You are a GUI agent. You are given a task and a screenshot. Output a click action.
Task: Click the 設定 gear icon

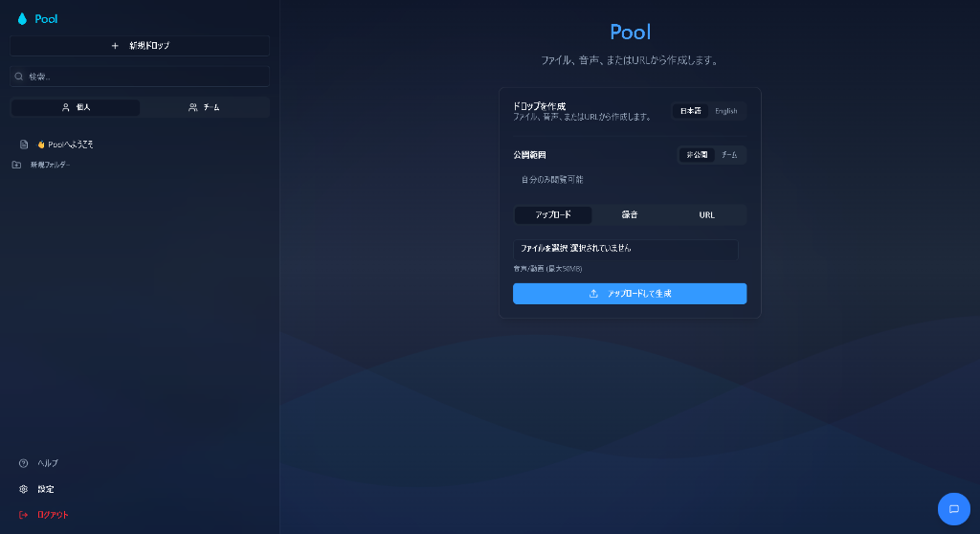click(23, 489)
